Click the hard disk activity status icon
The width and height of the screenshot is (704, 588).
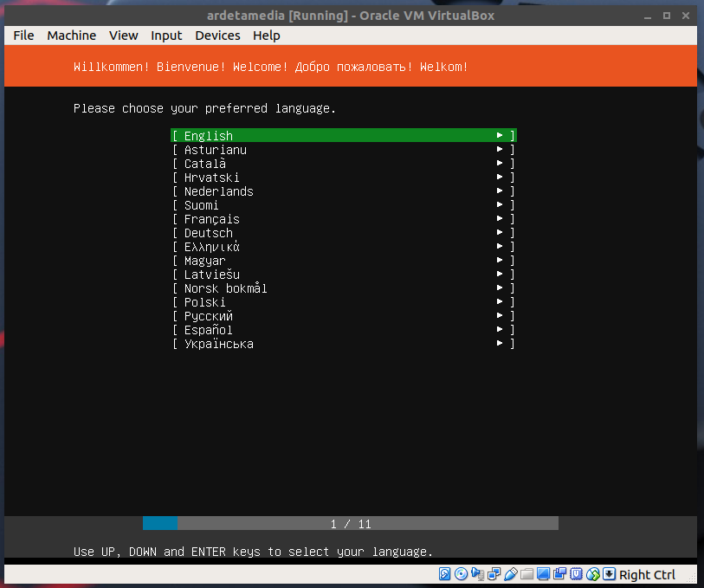pos(445,574)
